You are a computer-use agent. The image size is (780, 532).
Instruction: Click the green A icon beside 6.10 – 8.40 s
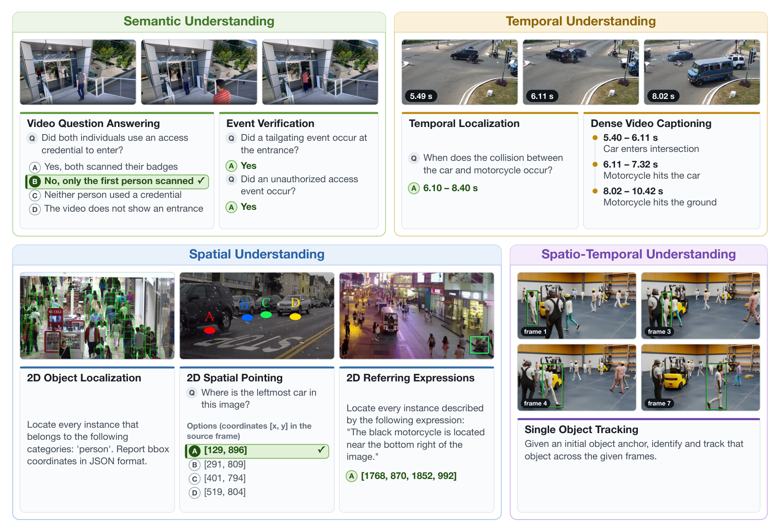pos(414,188)
